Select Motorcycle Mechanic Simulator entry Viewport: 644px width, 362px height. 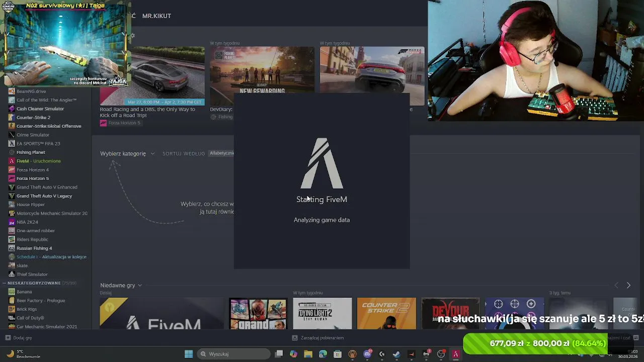point(52,213)
